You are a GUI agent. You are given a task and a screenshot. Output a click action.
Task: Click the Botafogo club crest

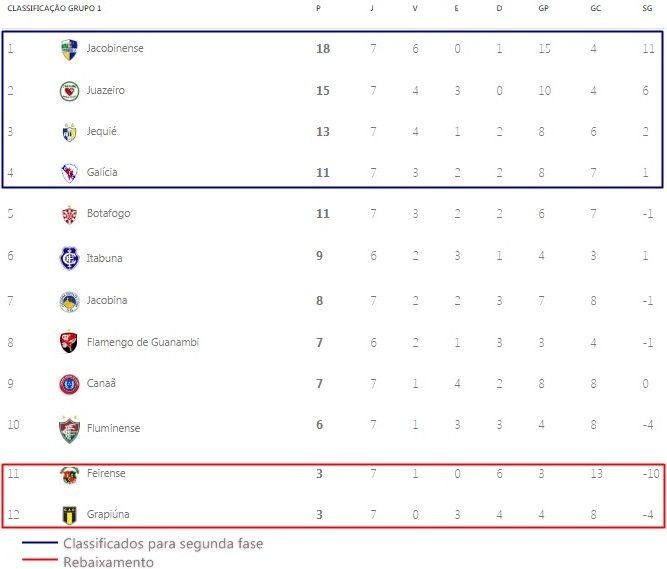69,214
